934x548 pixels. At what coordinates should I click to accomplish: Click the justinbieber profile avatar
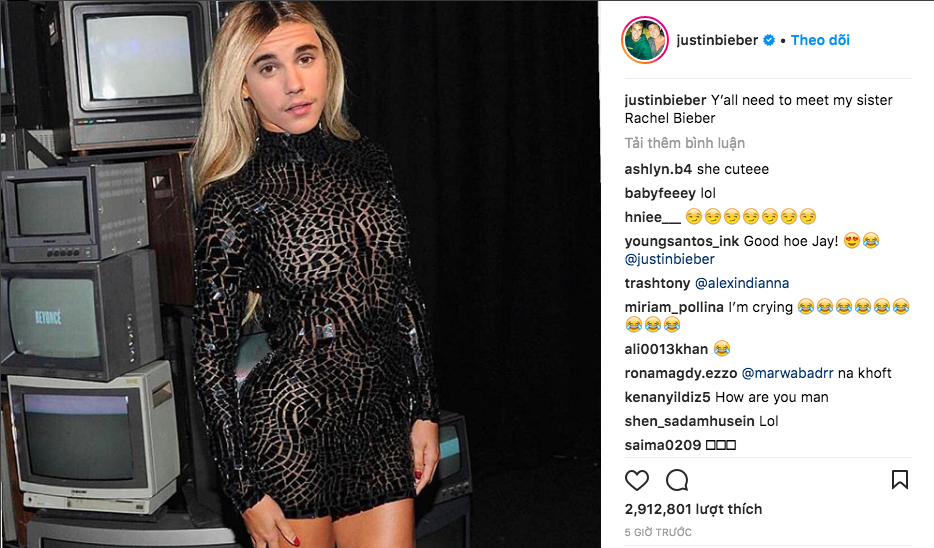tap(645, 40)
